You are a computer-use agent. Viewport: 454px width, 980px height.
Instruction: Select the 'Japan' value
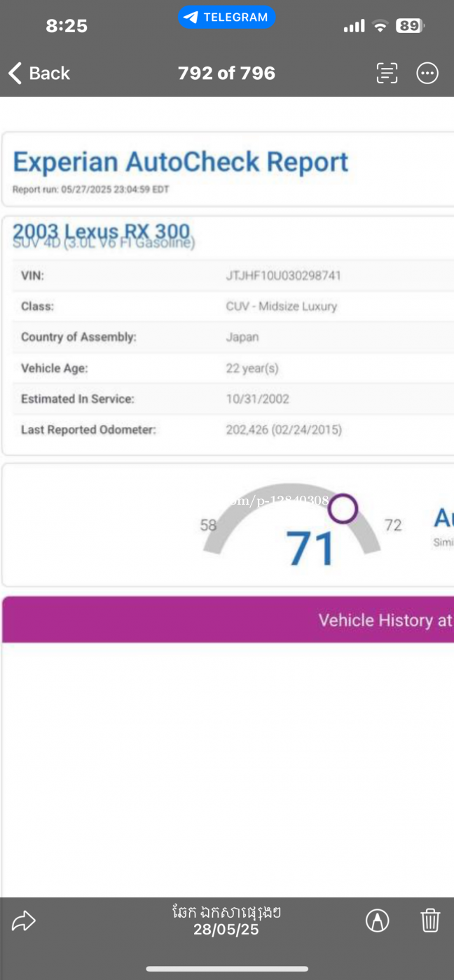point(242,337)
